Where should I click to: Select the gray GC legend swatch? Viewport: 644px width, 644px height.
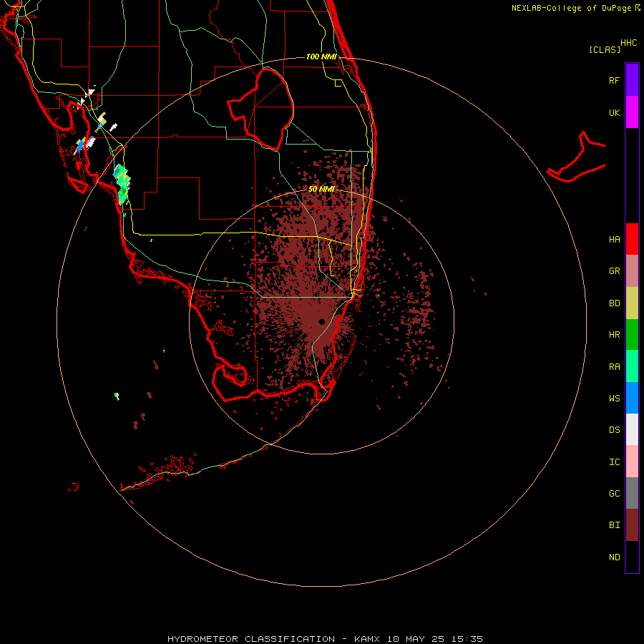pyautogui.click(x=632, y=493)
